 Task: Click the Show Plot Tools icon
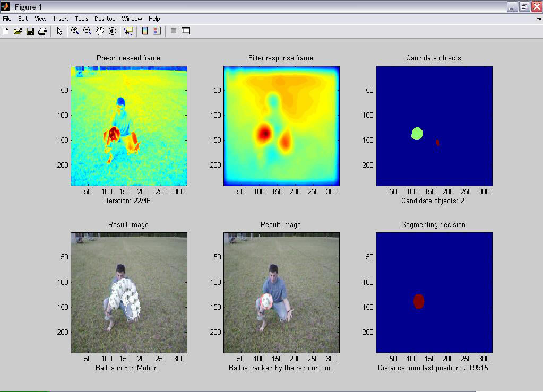point(186,31)
